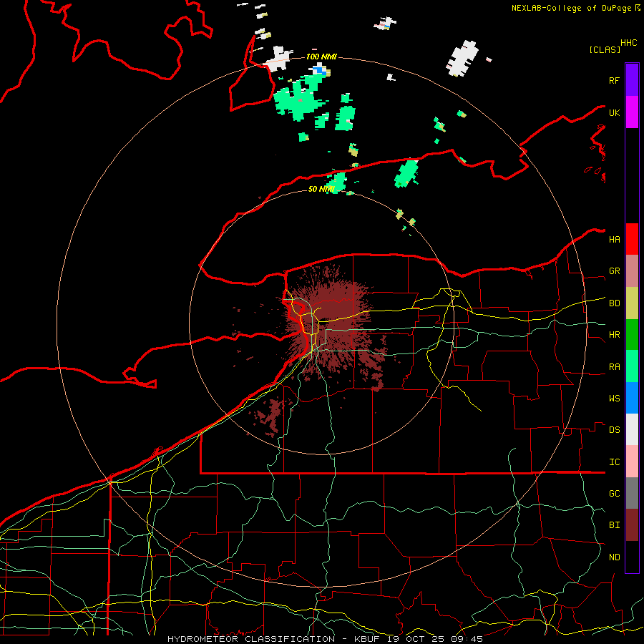Click the BI brown legend color swatch
644x644 pixels.
pyautogui.click(x=632, y=525)
